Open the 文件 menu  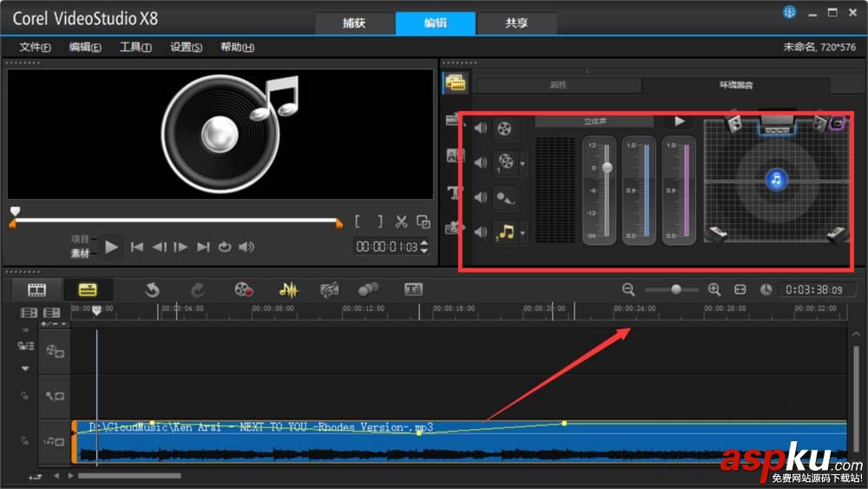point(35,47)
